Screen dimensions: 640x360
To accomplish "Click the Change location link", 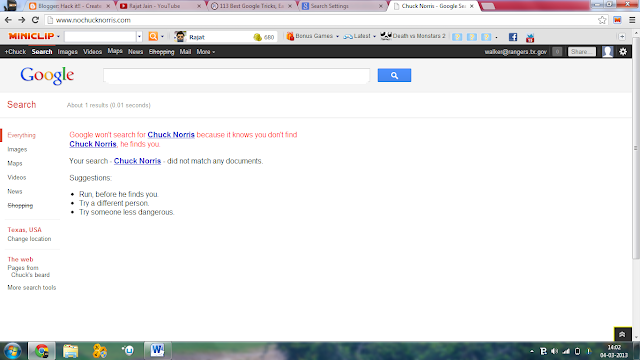I will (29, 239).
